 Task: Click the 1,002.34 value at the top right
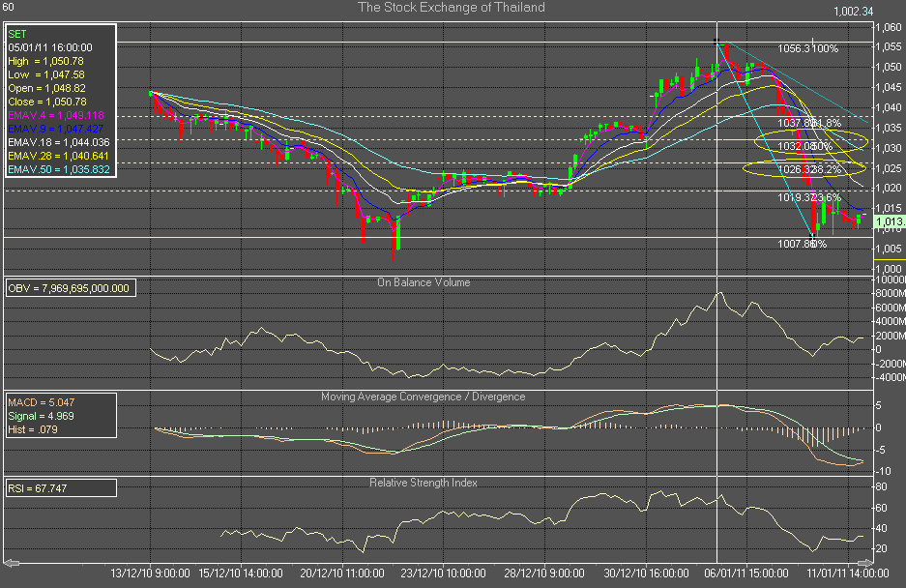click(x=854, y=11)
